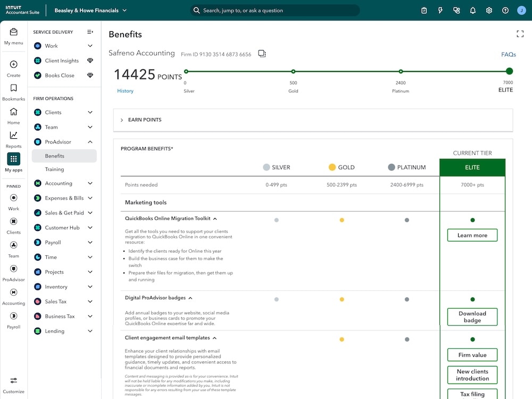The image size is (532, 399).
Task: Click the Download badge button
Action: [x=472, y=317]
